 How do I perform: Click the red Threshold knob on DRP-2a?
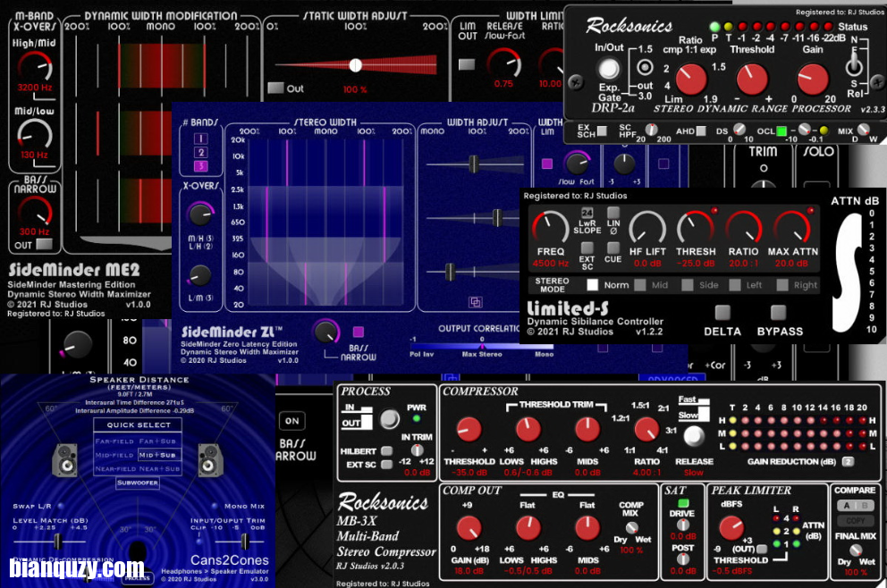(752, 80)
